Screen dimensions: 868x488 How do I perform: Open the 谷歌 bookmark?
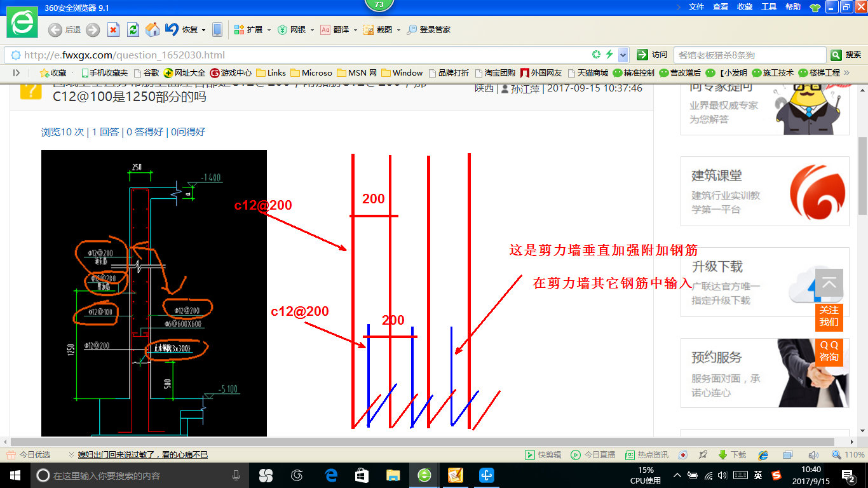click(x=146, y=73)
